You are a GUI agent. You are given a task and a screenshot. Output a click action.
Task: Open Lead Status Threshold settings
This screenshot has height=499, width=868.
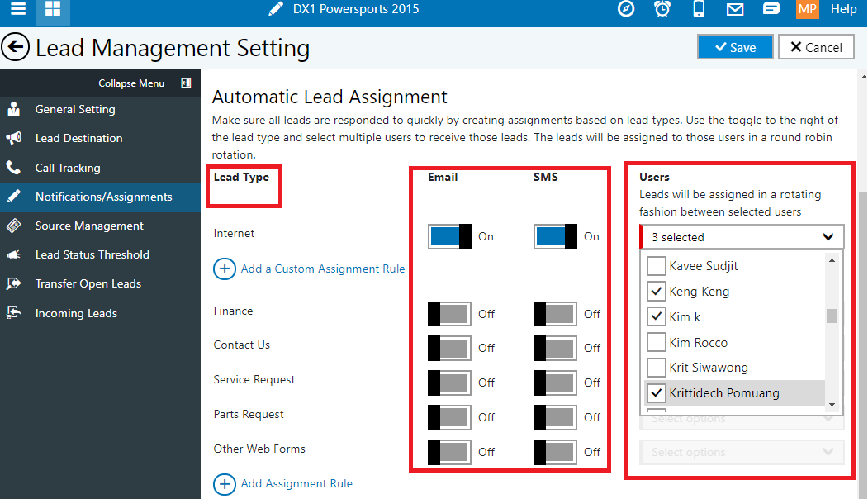100,254
